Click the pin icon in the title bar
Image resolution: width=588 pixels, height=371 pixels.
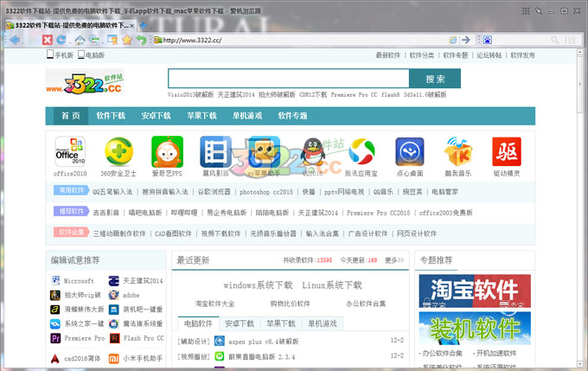[539, 11]
